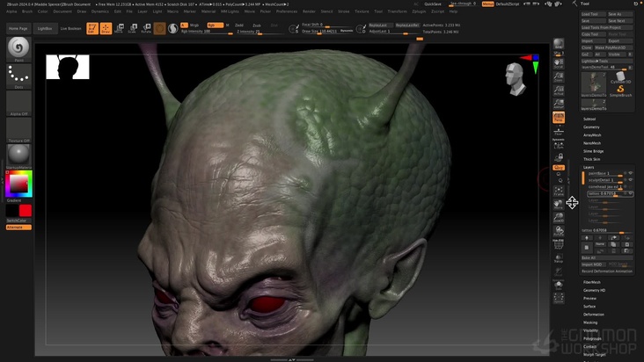Toggle Live Boolean
This screenshot has height=362, width=644.
70,29
